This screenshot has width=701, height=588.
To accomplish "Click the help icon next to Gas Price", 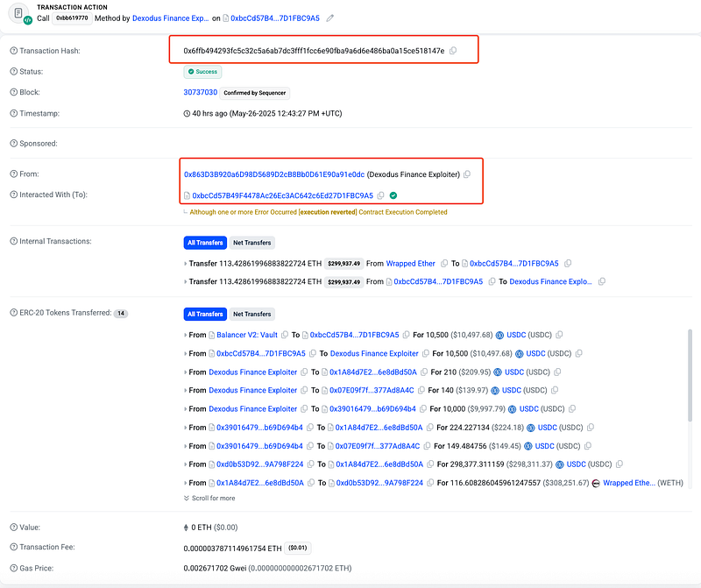I will tap(13, 569).
